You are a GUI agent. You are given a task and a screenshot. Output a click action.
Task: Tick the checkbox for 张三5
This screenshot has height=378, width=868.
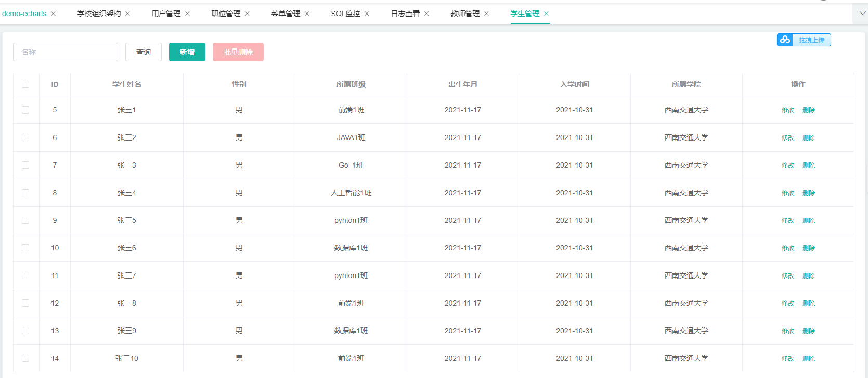point(25,220)
